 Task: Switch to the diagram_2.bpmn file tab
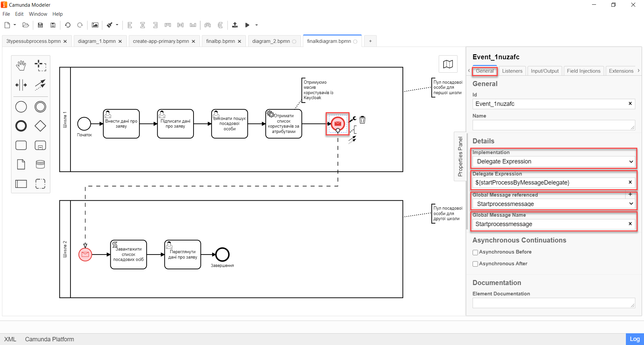pos(271,41)
